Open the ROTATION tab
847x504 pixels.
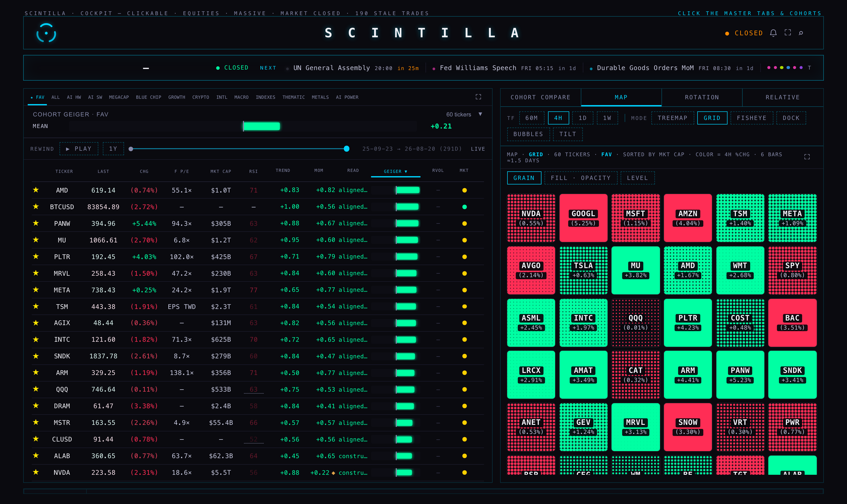click(x=702, y=98)
